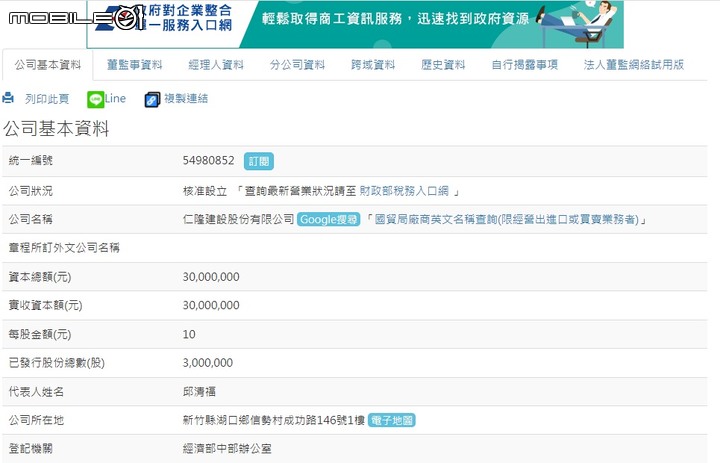The height and width of the screenshot is (463, 720).
Task: Click the 已發行股份總數(股) label
Action: pyautogui.click(x=56, y=362)
